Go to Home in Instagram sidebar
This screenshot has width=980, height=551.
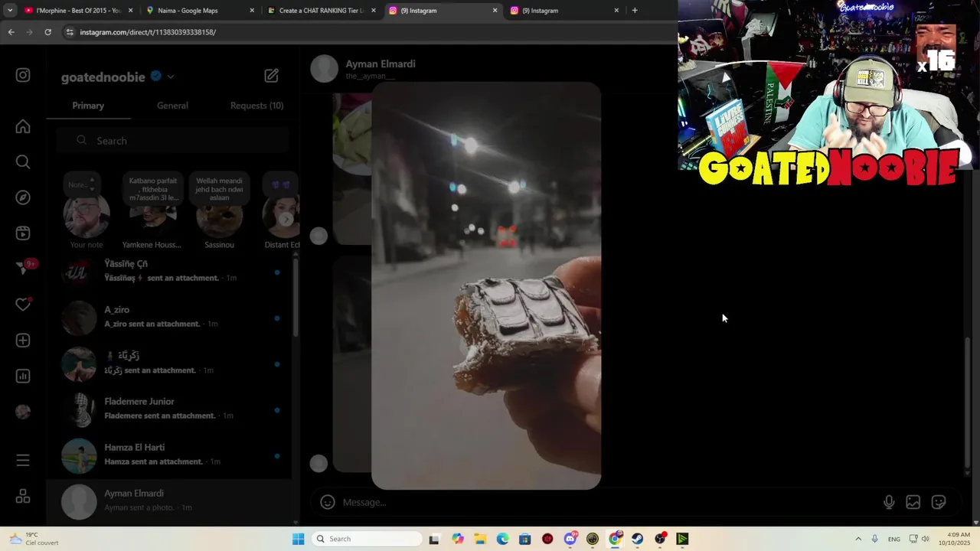coord(23,126)
